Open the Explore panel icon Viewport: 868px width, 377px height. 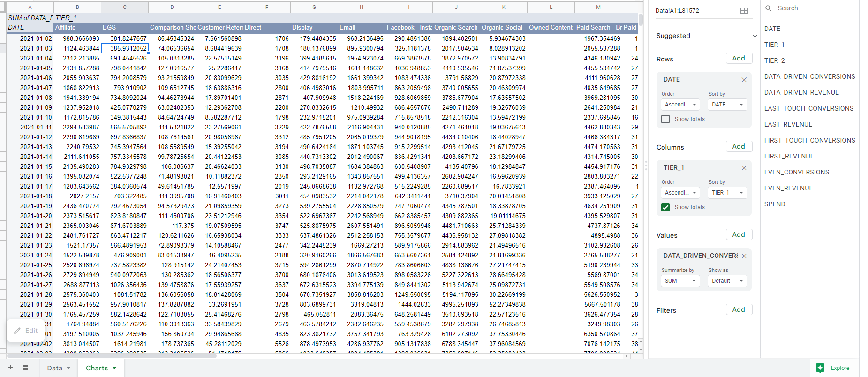pos(820,368)
